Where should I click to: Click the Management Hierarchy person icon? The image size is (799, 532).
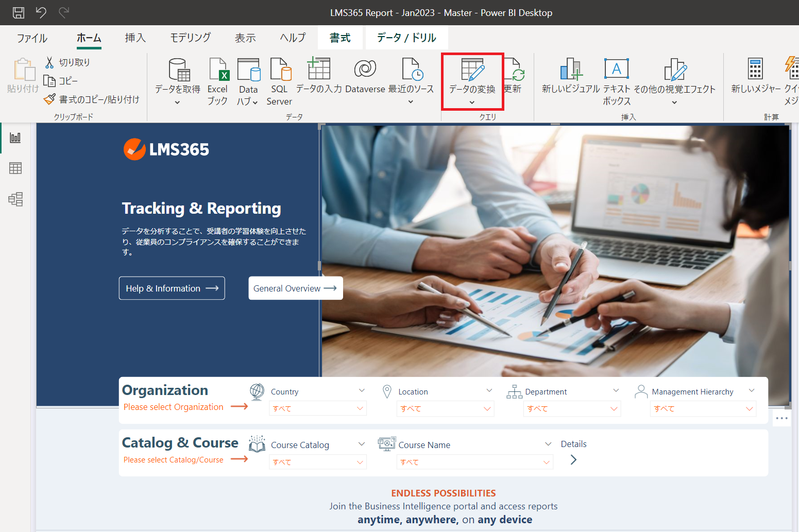coord(641,392)
